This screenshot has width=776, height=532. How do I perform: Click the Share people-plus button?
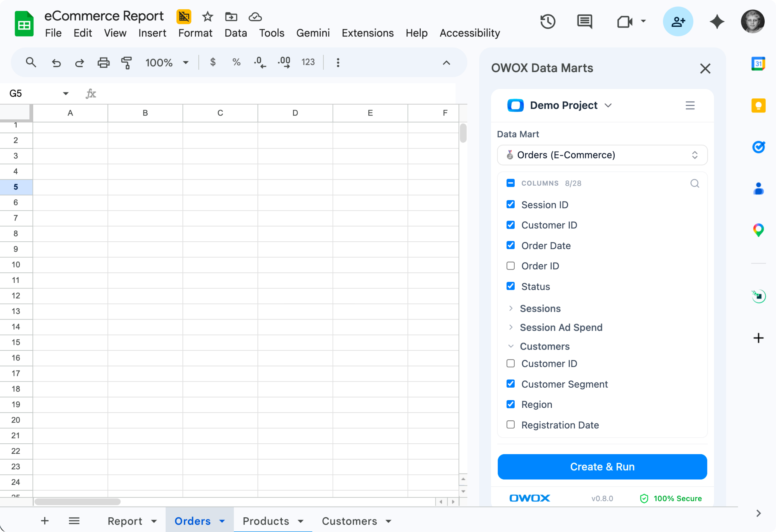[x=678, y=22]
